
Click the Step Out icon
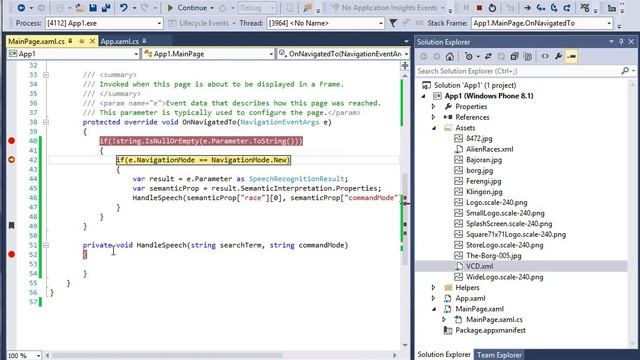click(x=567, y=8)
